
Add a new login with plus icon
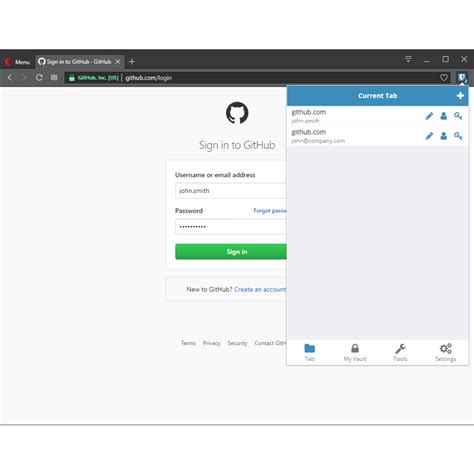click(460, 96)
